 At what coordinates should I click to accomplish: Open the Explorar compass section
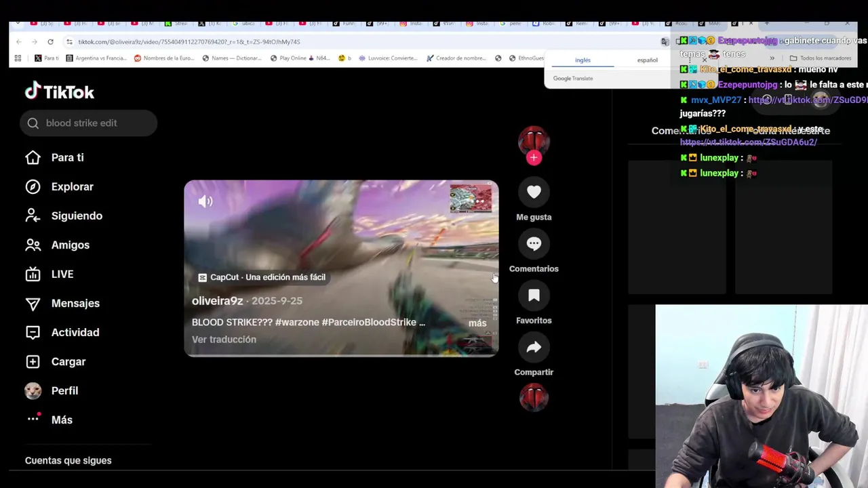coord(59,186)
